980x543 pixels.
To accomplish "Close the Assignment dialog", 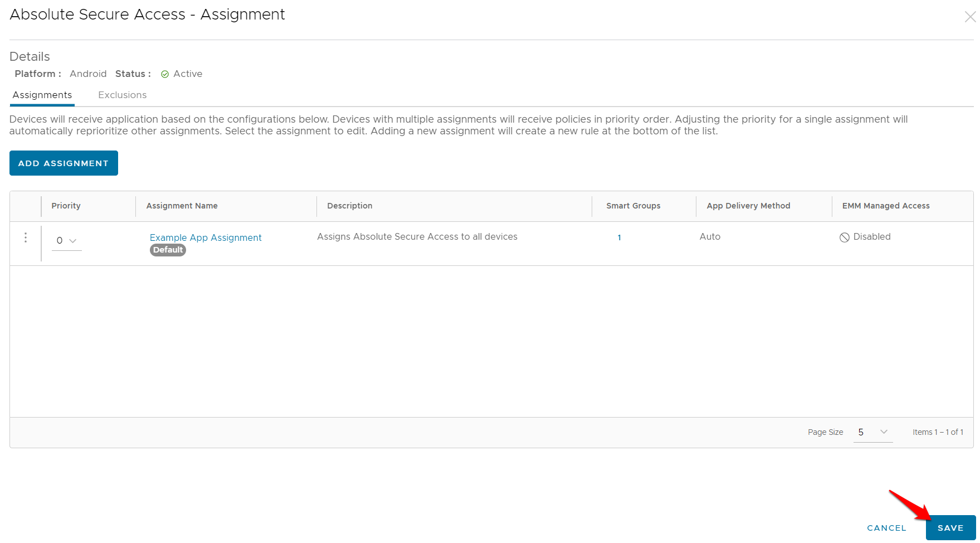I will point(970,17).
